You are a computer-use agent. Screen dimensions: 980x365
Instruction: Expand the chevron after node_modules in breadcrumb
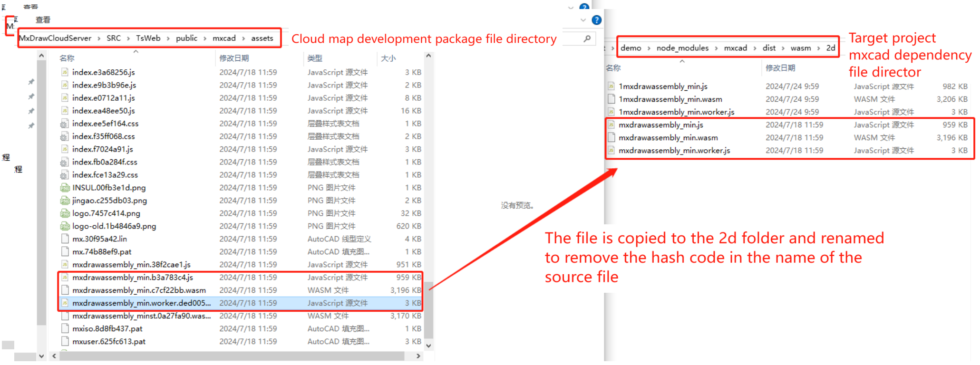[716, 48]
